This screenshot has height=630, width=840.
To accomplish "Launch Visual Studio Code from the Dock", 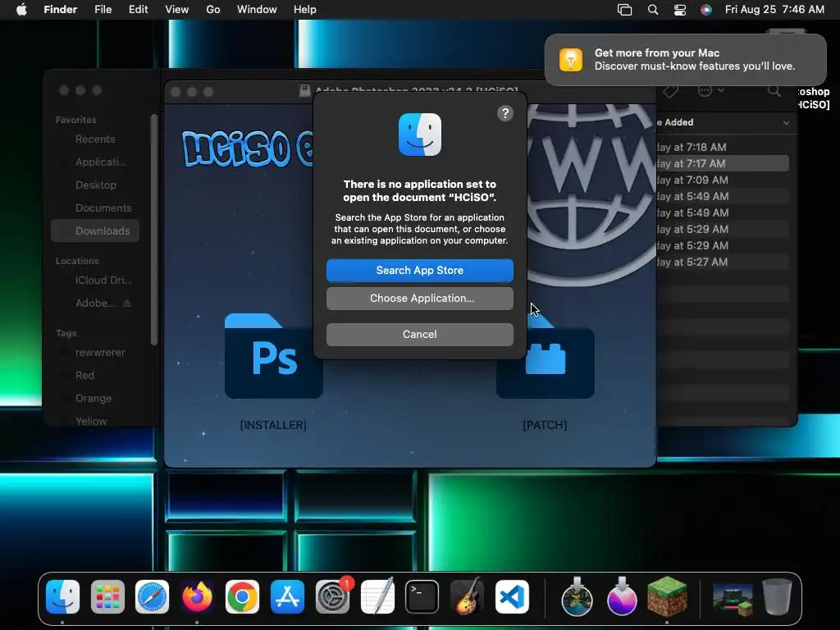I will coord(512,597).
